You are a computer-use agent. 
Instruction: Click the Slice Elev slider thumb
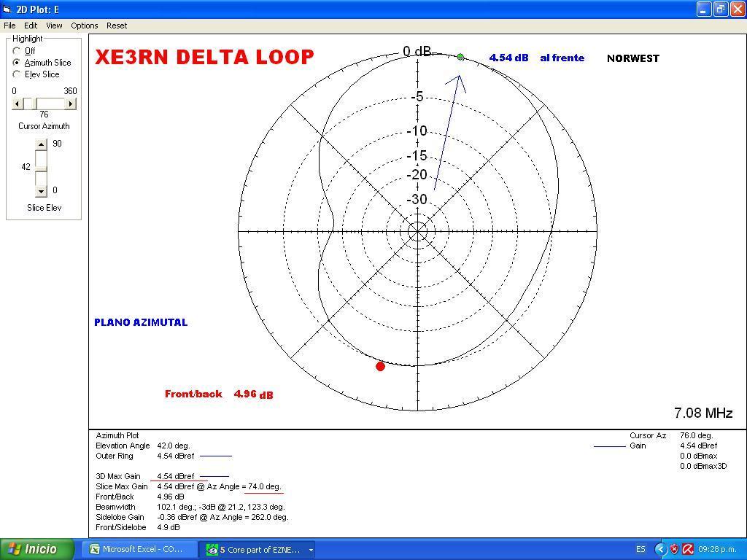pos(41,167)
